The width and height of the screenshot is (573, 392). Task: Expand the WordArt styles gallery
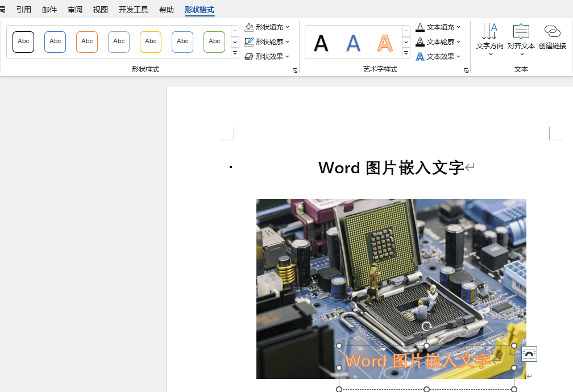(x=406, y=53)
